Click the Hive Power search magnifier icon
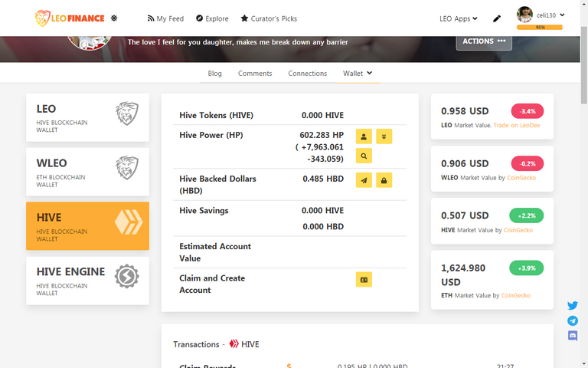588x368 pixels. (364, 156)
